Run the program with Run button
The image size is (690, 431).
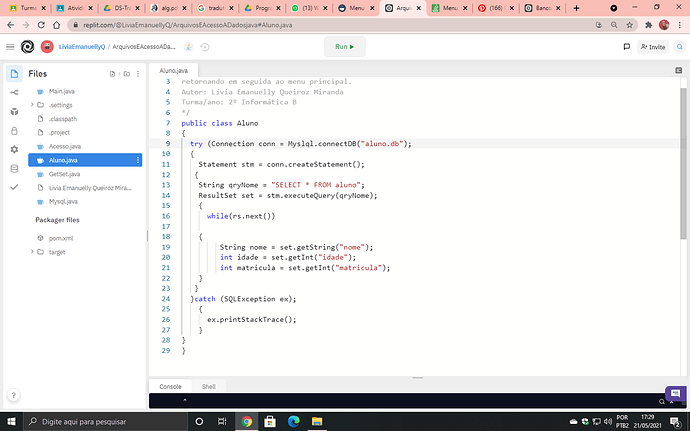click(345, 47)
